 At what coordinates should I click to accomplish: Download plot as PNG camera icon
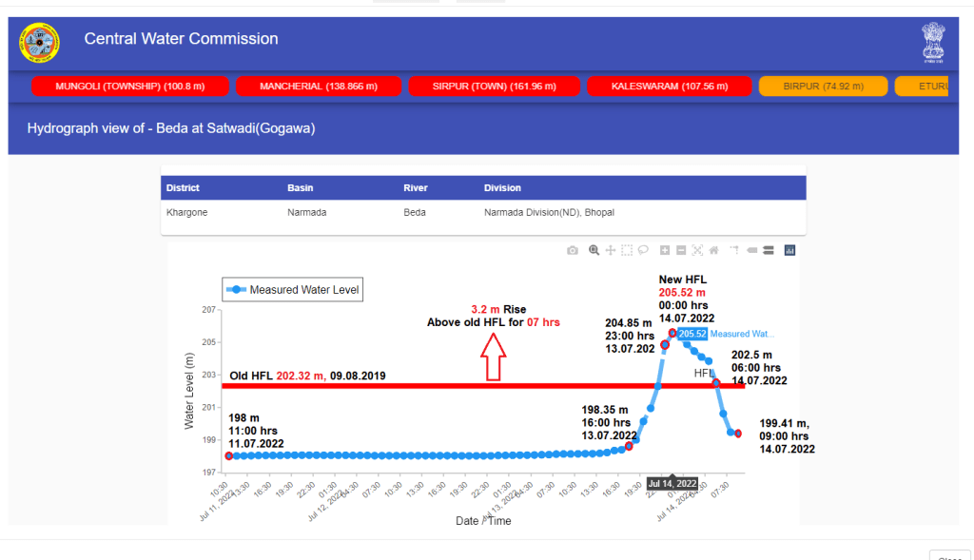[x=572, y=250]
